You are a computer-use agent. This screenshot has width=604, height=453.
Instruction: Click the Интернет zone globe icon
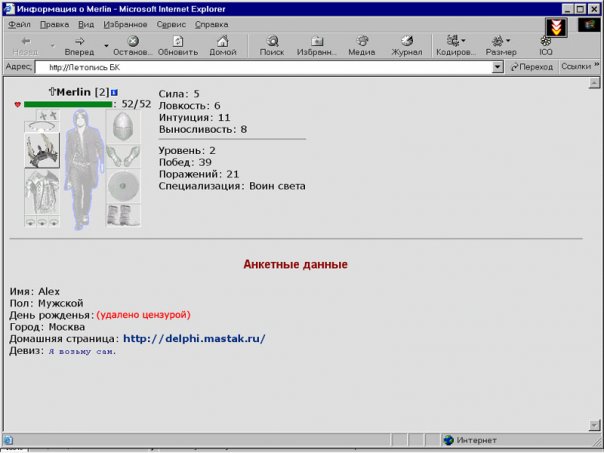tap(448, 440)
